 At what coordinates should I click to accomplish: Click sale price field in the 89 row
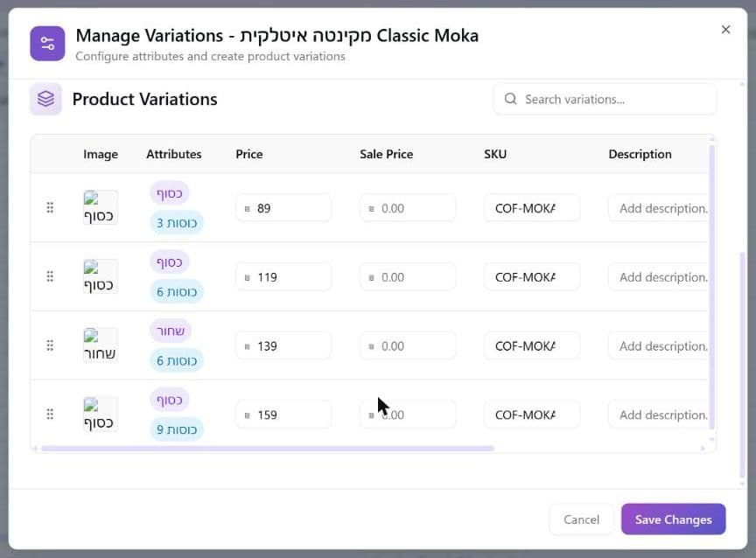pos(408,208)
